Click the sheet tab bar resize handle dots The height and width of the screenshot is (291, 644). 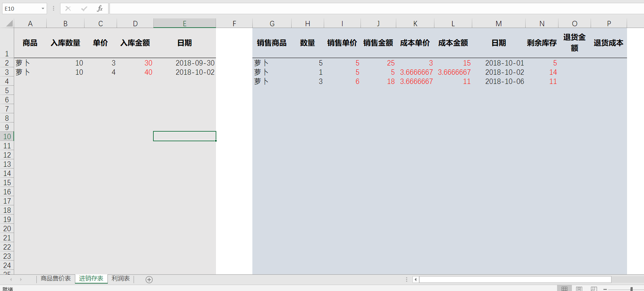[x=406, y=280]
